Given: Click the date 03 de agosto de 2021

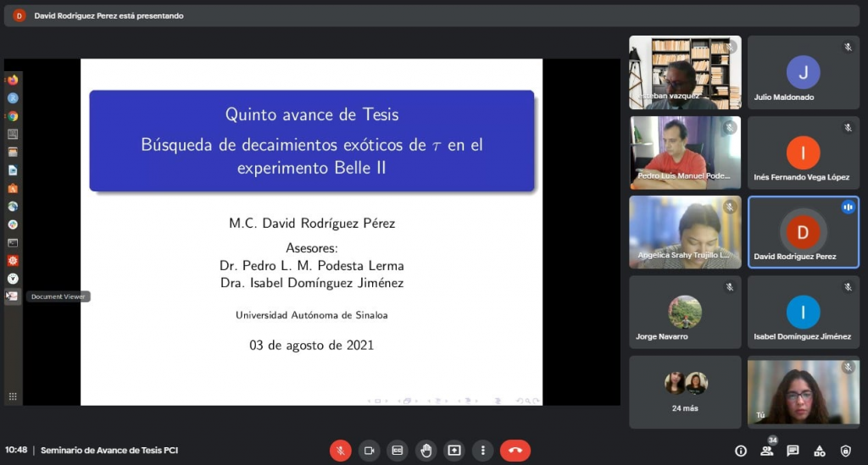Looking at the screenshot, I should pos(312,346).
